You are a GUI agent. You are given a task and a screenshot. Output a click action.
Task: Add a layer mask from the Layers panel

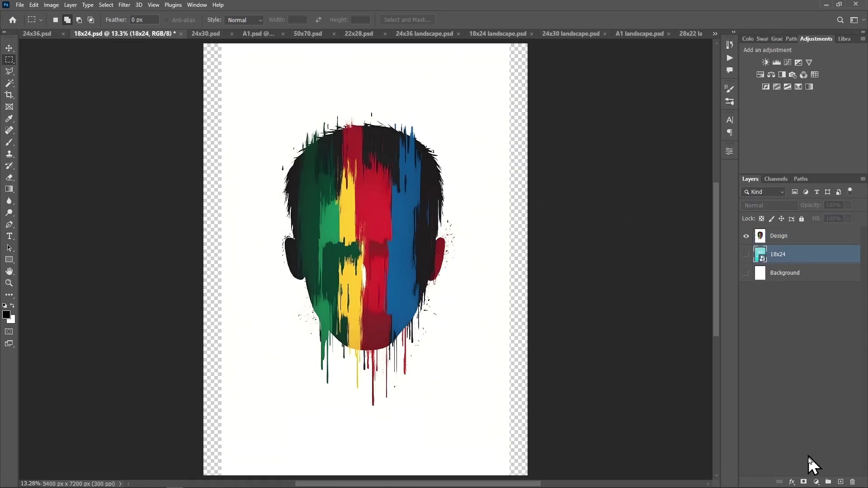click(804, 482)
